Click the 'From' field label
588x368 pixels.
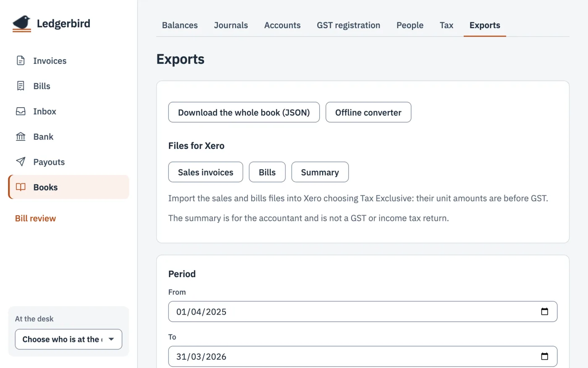177,292
